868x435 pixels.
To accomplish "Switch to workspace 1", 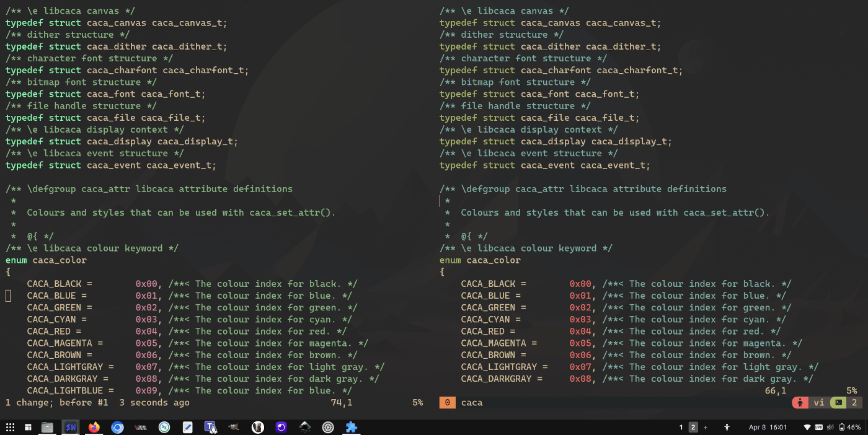I will click(681, 427).
